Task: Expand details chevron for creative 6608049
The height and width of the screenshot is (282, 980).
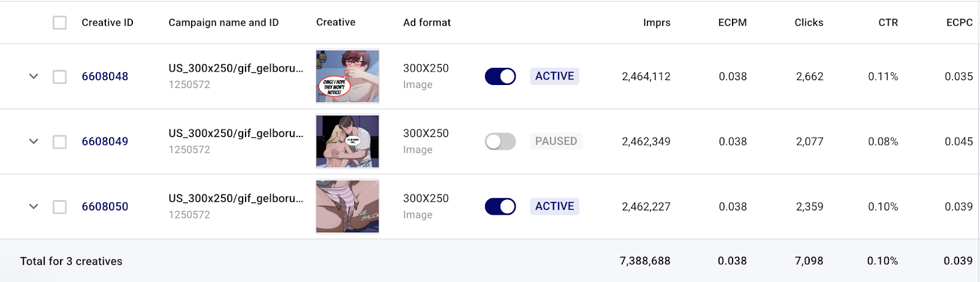Action: click(x=34, y=141)
